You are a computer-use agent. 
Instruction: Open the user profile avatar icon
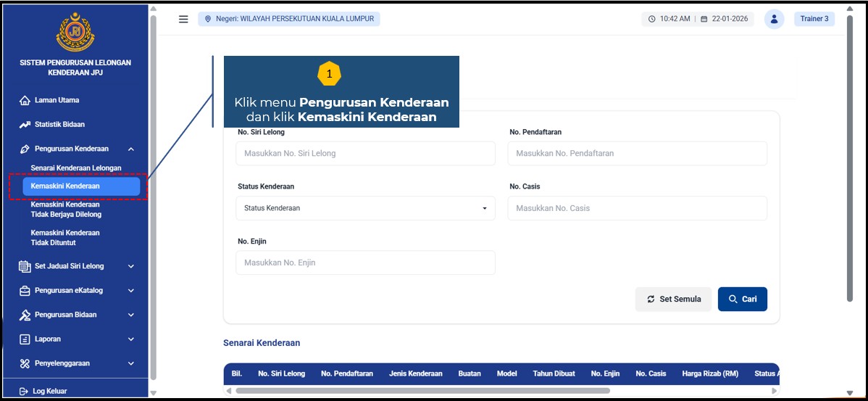[x=774, y=19]
